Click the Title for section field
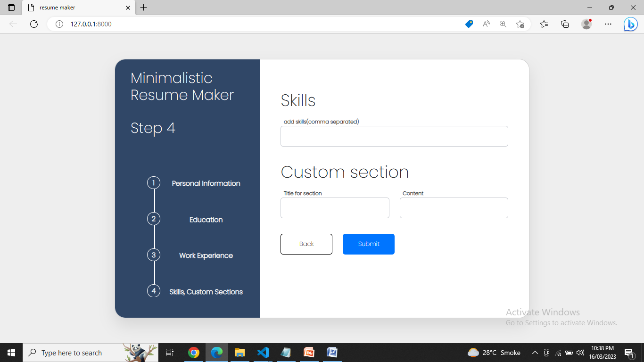The image size is (644, 362). [x=335, y=207]
